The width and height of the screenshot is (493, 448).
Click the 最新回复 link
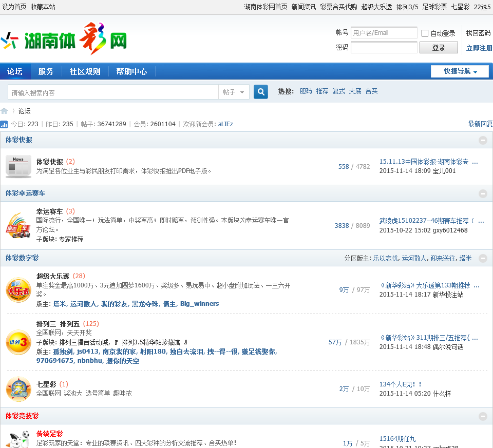coord(480,124)
